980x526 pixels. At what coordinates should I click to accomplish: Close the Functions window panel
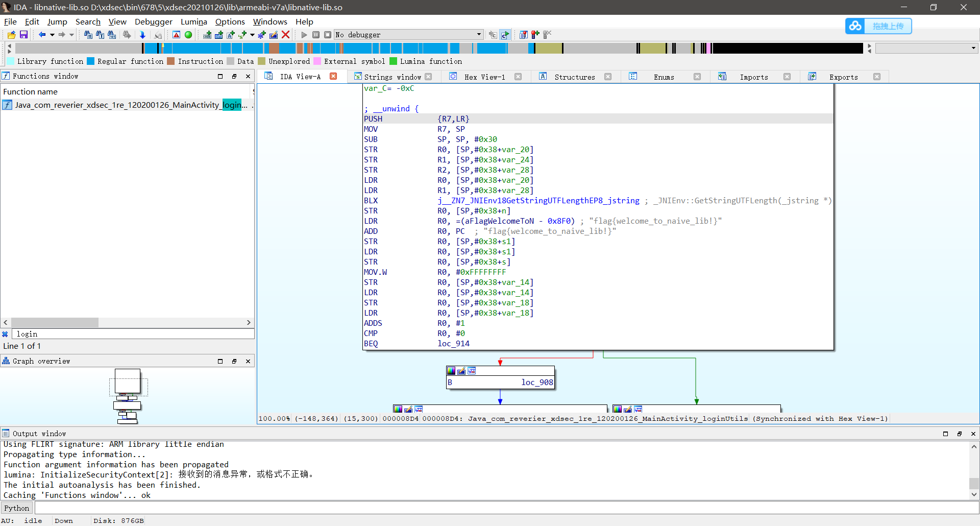pyautogui.click(x=248, y=76)
